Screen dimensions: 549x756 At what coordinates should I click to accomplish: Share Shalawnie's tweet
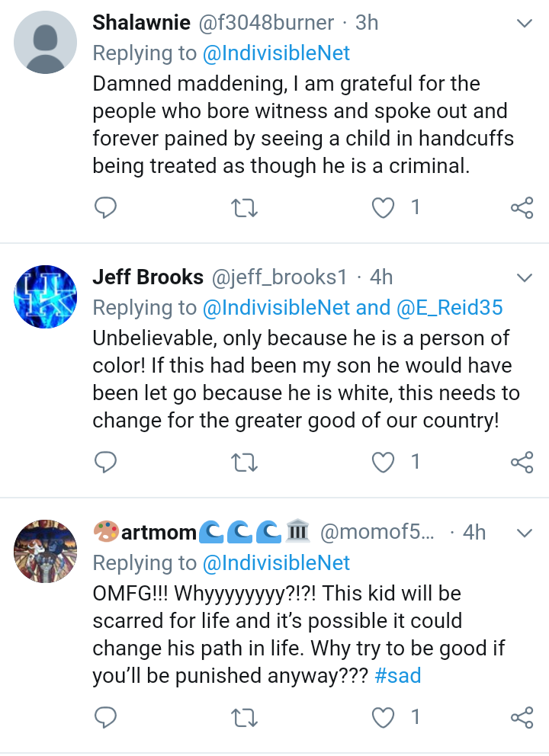pos(522,207)
